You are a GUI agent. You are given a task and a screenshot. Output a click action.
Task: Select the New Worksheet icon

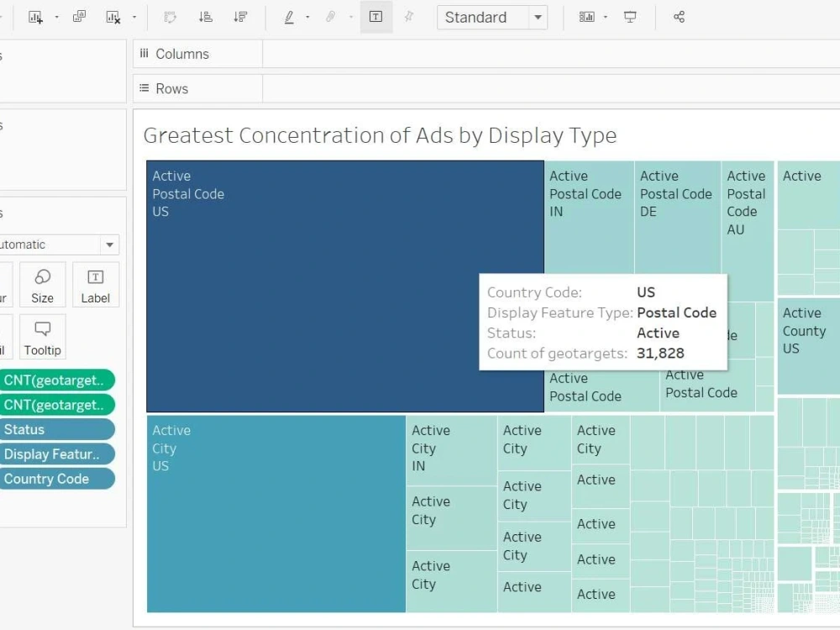[x=37, y=17]
